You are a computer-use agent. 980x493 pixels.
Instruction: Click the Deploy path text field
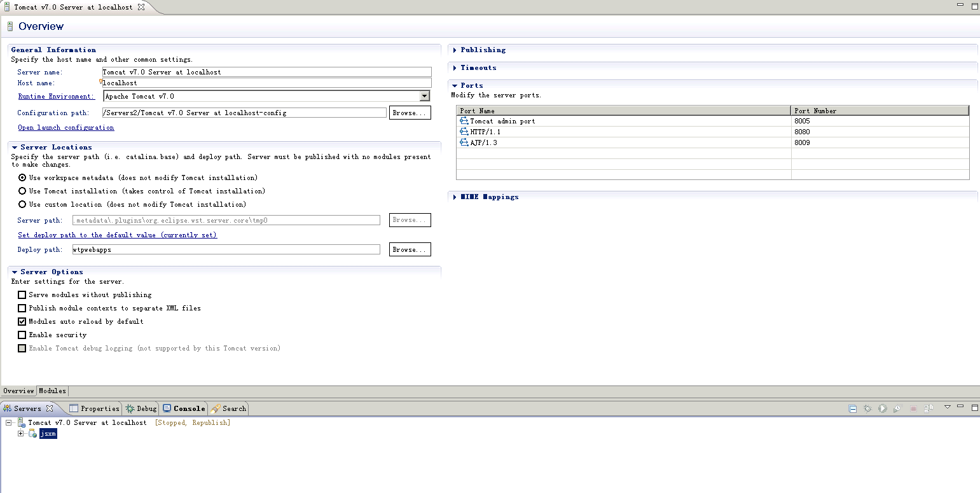pyautogui.click(x=226, y=249)
